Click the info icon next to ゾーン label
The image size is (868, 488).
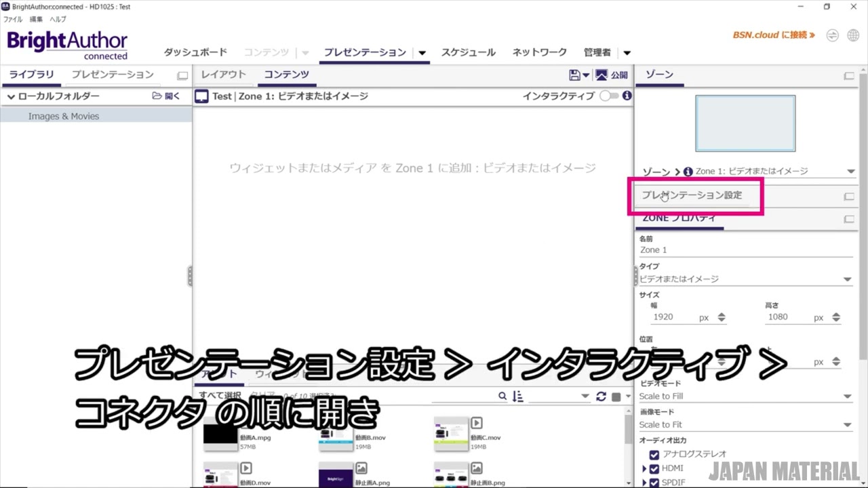688,171
